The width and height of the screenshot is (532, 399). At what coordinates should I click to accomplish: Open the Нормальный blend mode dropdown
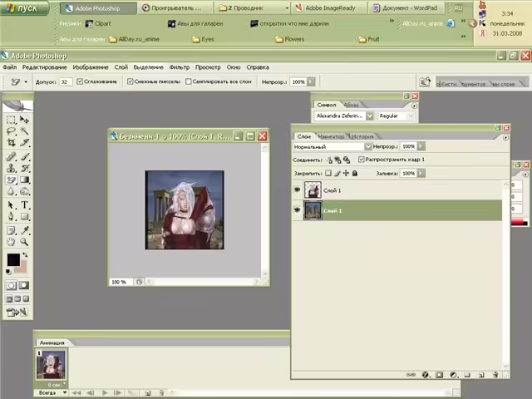(368, 146)
